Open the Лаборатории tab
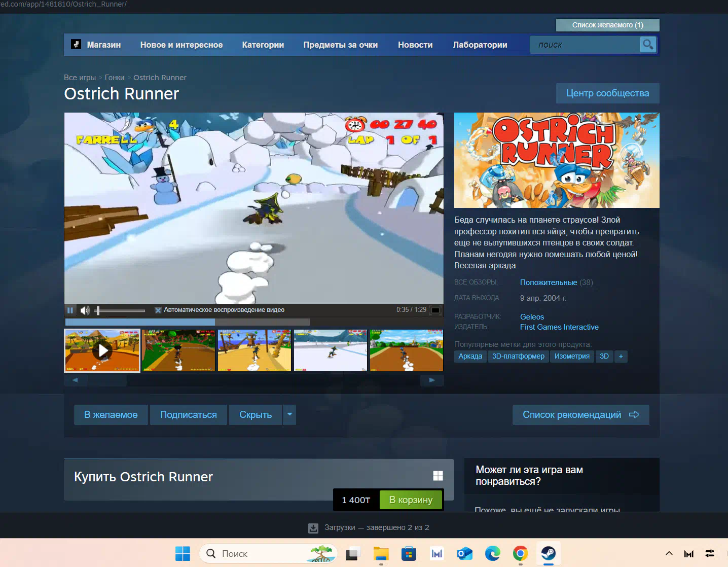Viewport: 728px width, 567px height. point(480,45)
